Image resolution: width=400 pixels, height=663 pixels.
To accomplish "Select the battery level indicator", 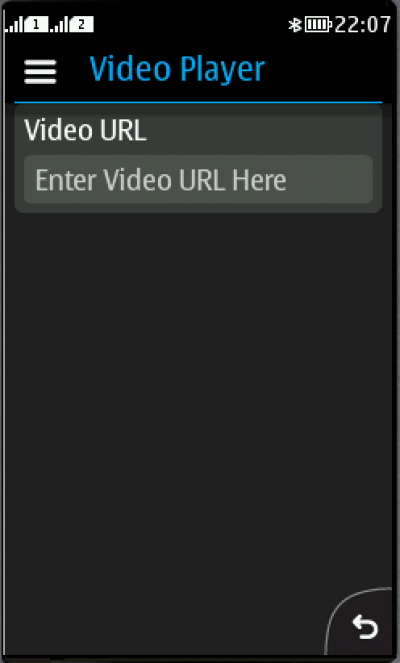I will click(x=318, y=25).
